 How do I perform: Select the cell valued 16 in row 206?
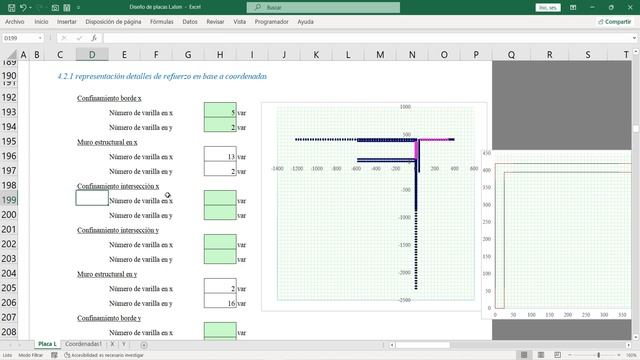pos(220,301)
